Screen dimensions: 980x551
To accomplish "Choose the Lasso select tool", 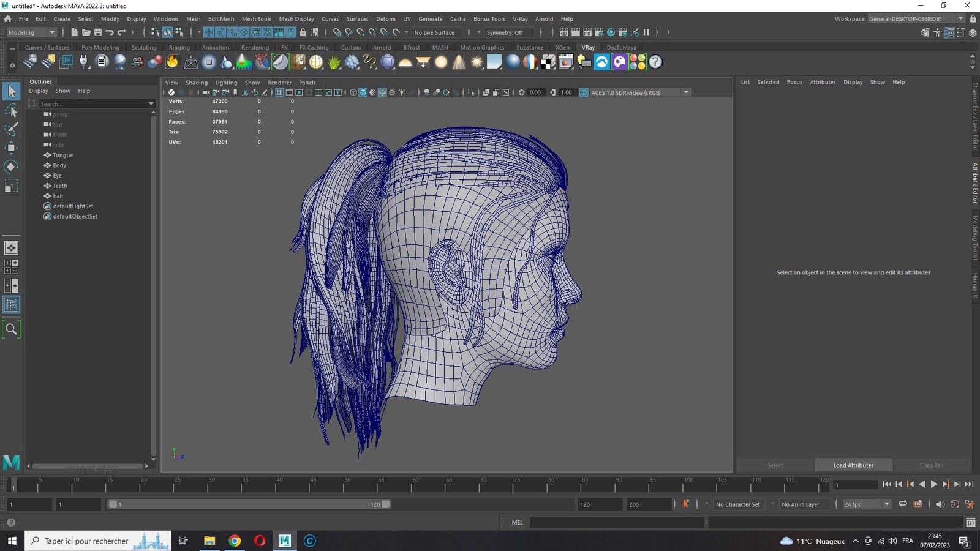I will [x=11, y=110].
